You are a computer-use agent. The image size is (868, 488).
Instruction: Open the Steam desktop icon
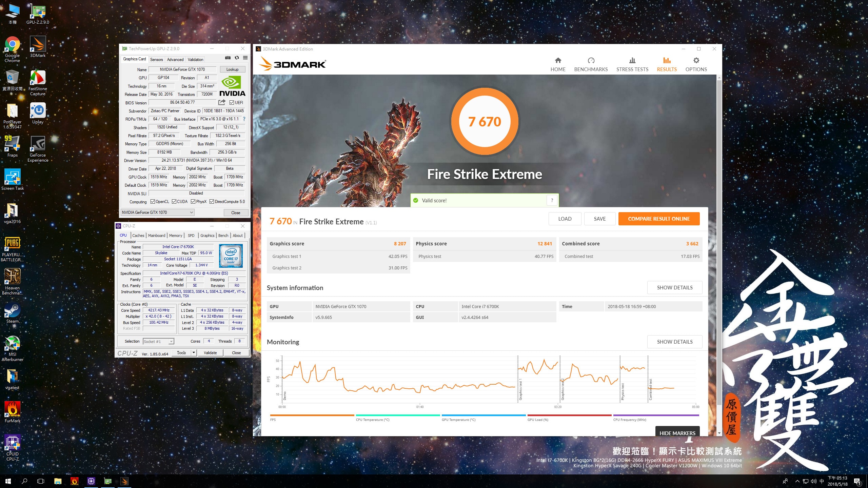coord(12,312)
